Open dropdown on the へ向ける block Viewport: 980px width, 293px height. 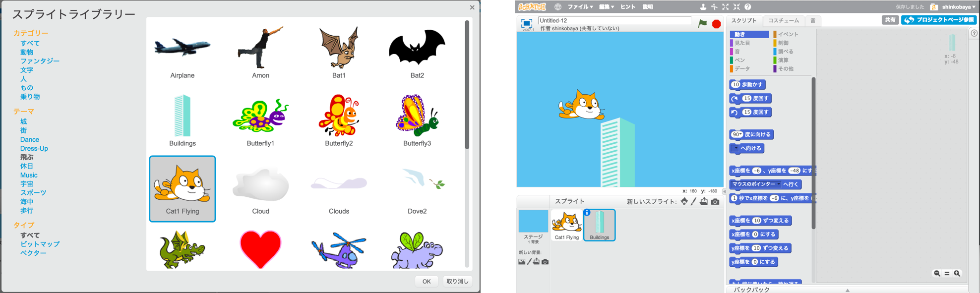point(736,148)
